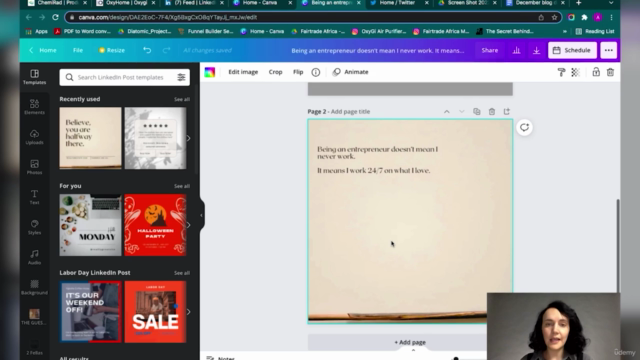
Task: Open the insights chart icon
Action: click(x=516, y=50)
